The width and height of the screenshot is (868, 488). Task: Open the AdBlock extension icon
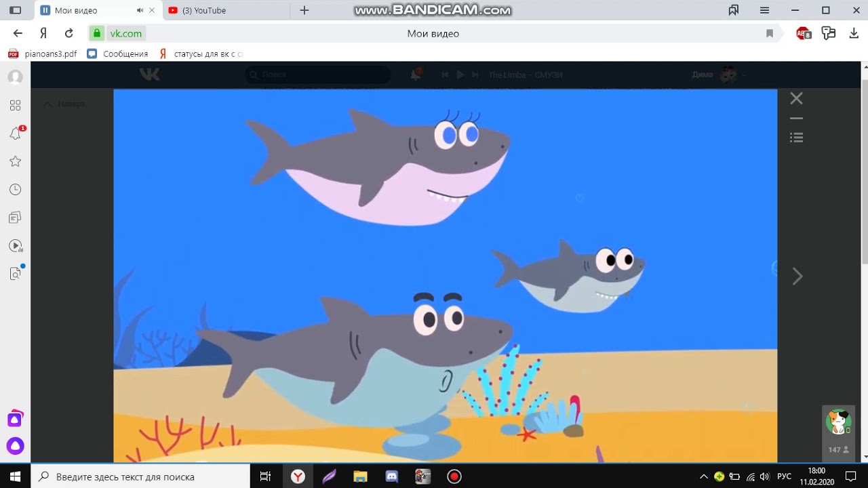click(804, 33)
